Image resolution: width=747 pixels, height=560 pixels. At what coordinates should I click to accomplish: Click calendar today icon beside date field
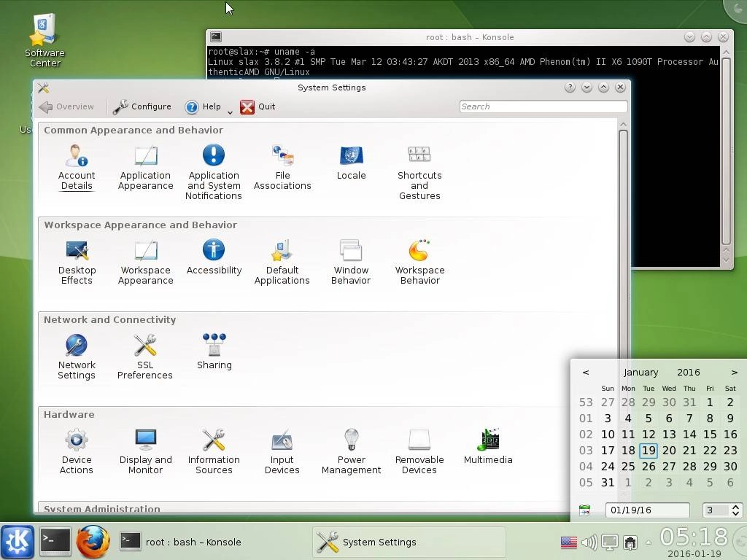tap(584, 510)
